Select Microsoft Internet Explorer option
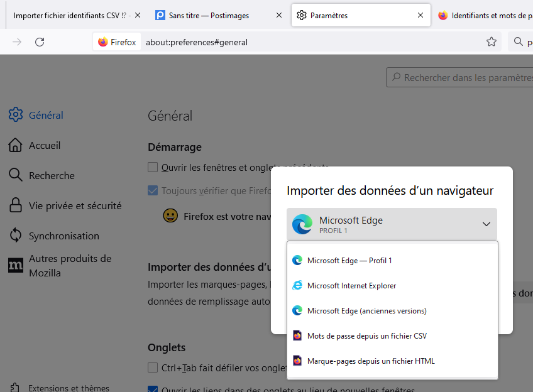The image size is (533, 392). 393,286
